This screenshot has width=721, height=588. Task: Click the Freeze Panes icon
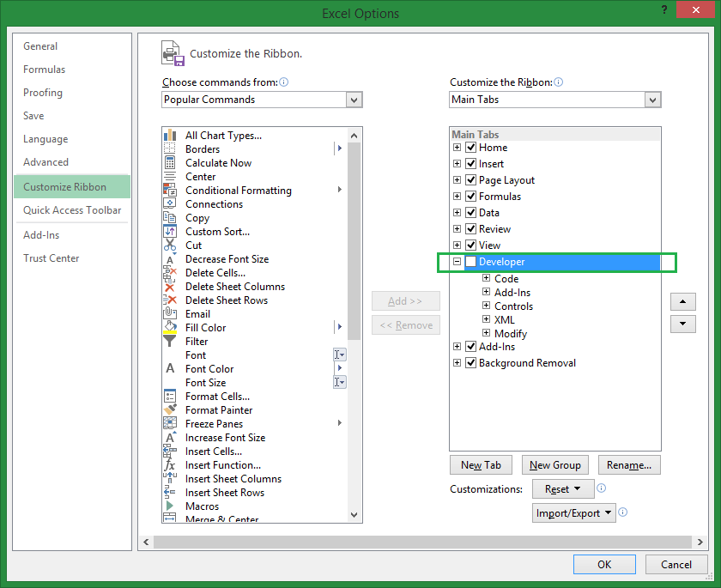[169, 423]
